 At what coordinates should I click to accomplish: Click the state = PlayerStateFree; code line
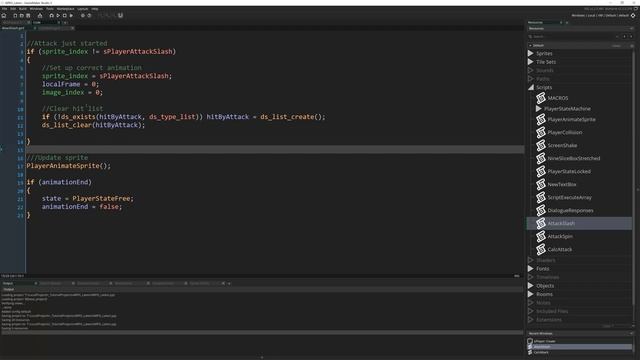88,199
